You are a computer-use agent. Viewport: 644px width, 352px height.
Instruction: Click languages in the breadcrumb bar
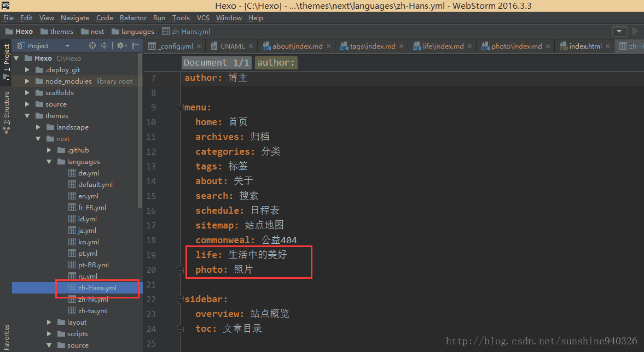pyautogui.click(x=132, y=32)
